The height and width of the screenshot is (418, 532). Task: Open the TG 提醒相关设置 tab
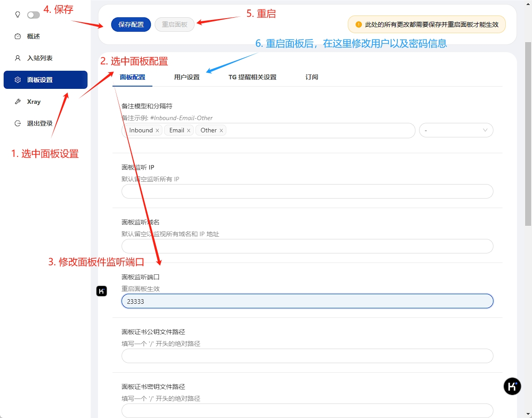click(252, 77)
